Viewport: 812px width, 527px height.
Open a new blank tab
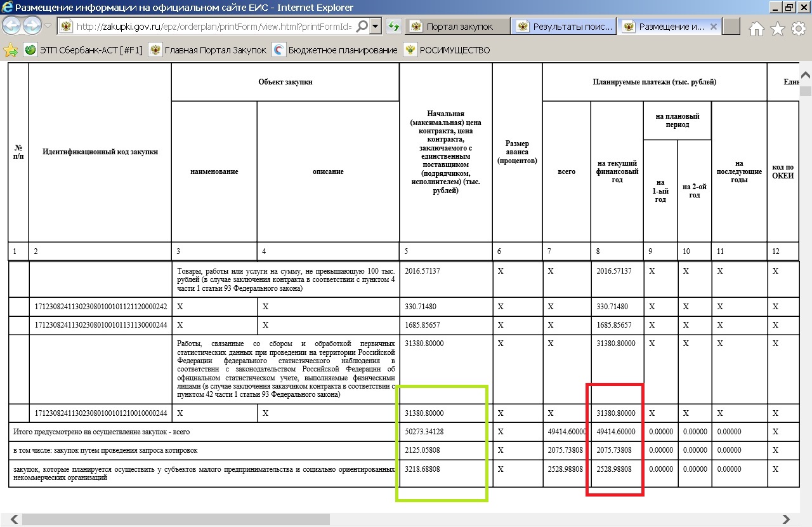(731, 27)
